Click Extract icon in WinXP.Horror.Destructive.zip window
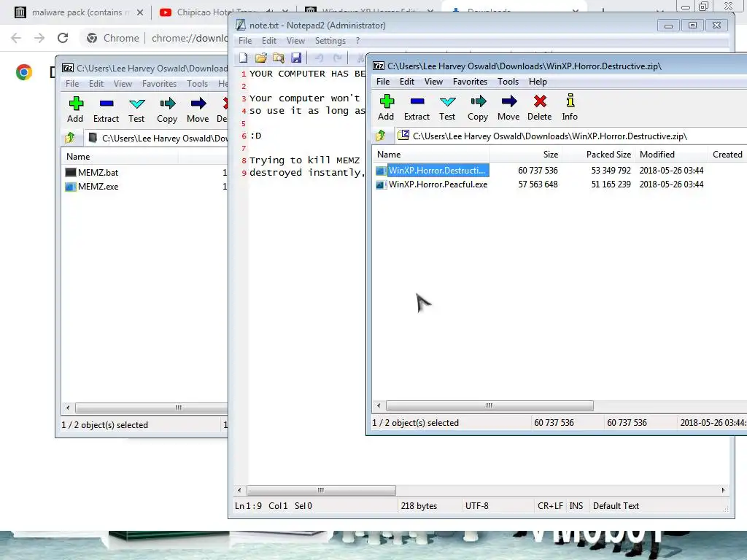This screenshot has height=560, width=747. [x=417, y=101]
